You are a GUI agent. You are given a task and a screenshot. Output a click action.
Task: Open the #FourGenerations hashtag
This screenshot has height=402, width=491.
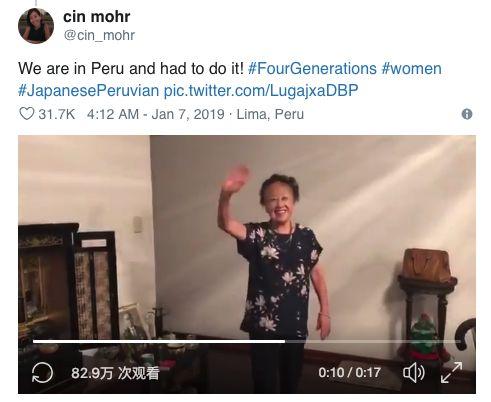click(x=312, y=69)
